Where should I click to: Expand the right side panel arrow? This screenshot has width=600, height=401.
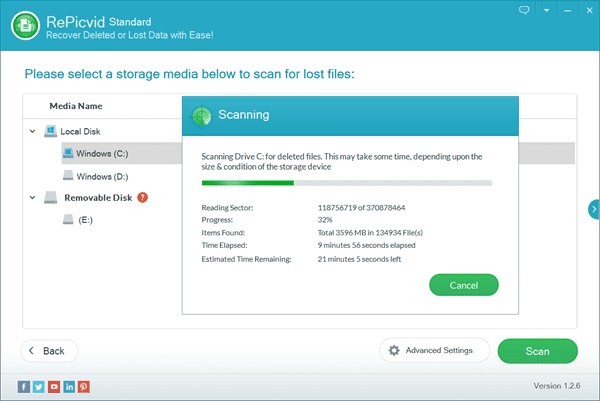pyautogui.click(x=593, y=209)
